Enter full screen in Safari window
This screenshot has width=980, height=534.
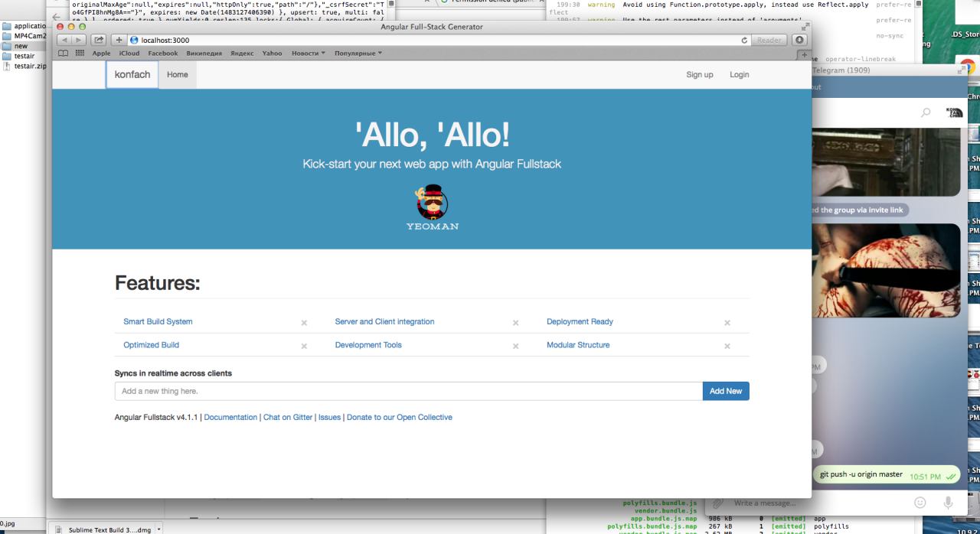tap(805, 27)
